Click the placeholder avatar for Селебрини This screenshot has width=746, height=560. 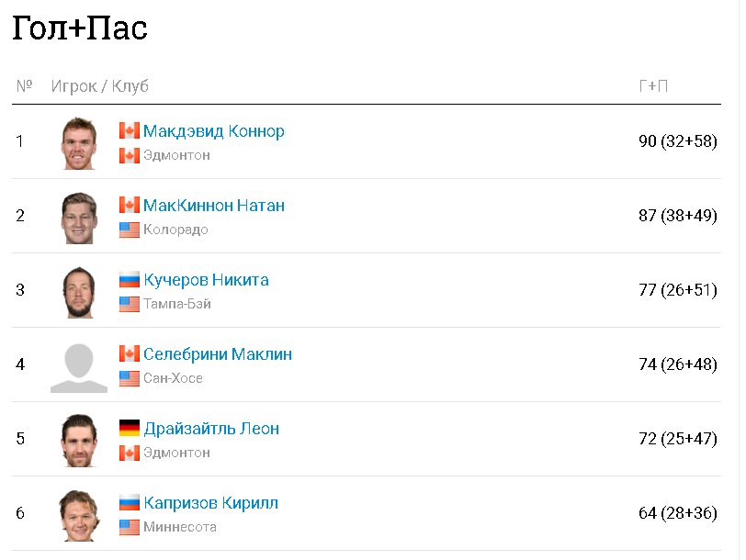click(x=79, y=365)
